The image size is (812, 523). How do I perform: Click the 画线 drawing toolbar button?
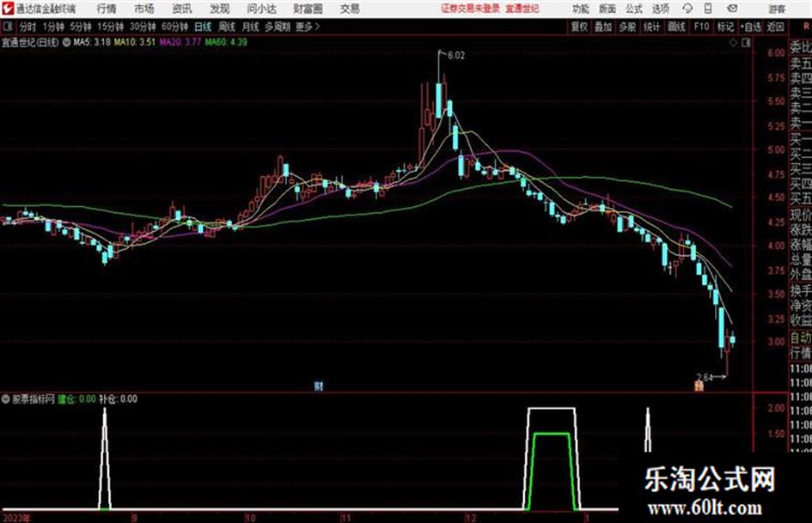coord(675,27)
